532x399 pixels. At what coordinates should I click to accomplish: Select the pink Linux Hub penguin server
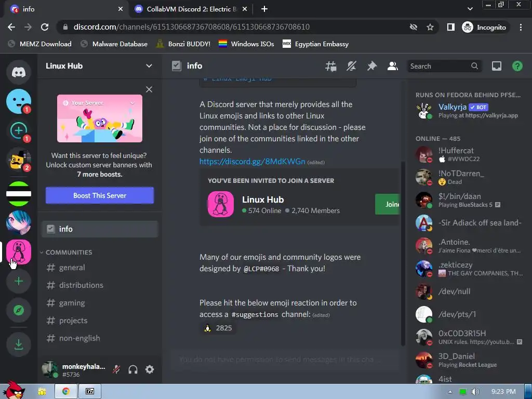click(x=19, y=252)
